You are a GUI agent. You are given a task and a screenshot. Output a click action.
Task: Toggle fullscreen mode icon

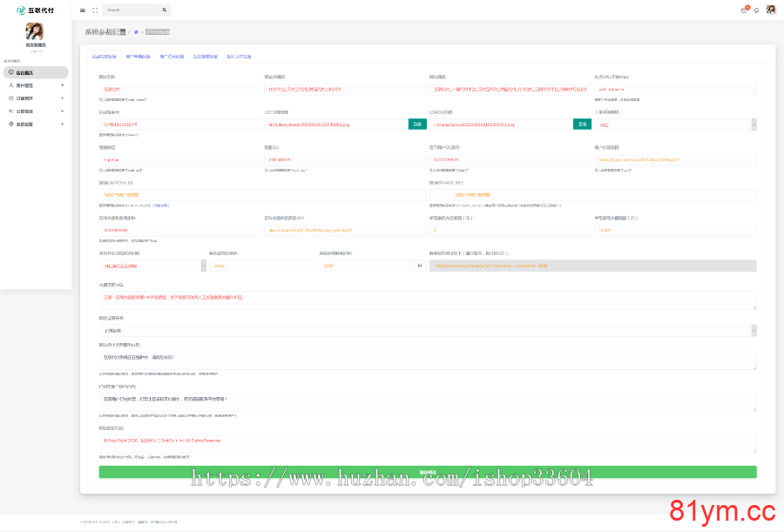pos(94,10)
